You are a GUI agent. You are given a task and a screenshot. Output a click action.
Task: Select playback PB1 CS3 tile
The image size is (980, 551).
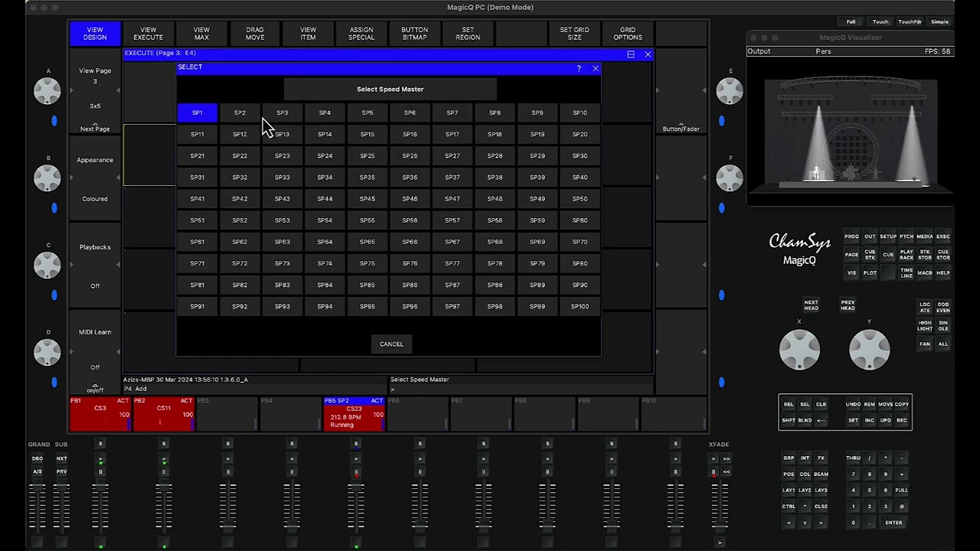[x=100, y=414]
